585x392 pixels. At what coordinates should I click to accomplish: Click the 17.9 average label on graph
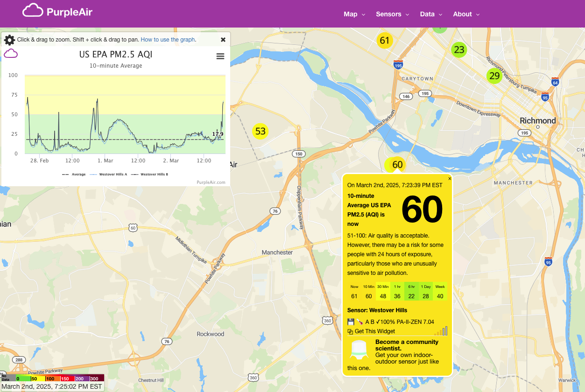(218, 134)
